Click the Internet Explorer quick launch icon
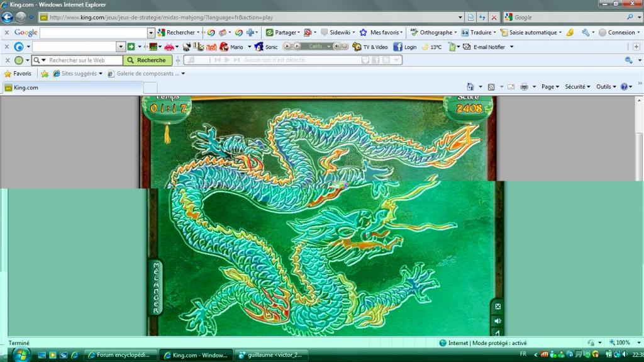The image size is (644, 362). pos(74,354)
